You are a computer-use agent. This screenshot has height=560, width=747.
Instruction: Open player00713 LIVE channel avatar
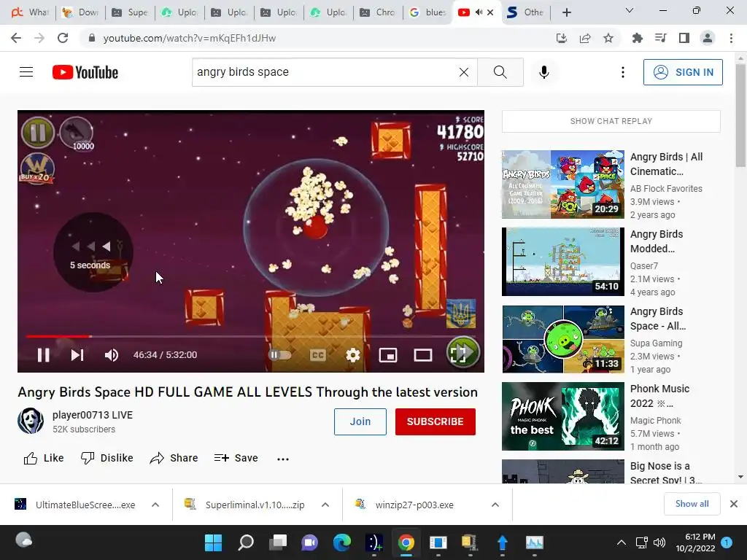coord(31,421)
